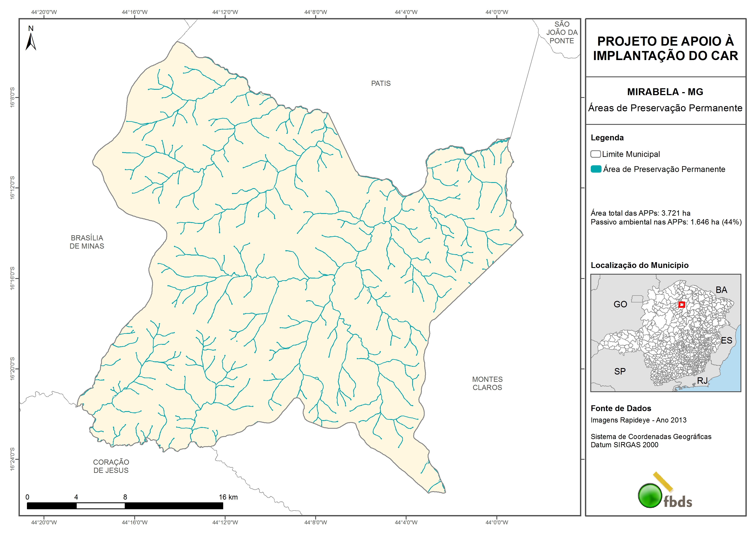Click the MONTES CLAROS label
This screenshot has height=534, width=756.
[x=487, y=383]
